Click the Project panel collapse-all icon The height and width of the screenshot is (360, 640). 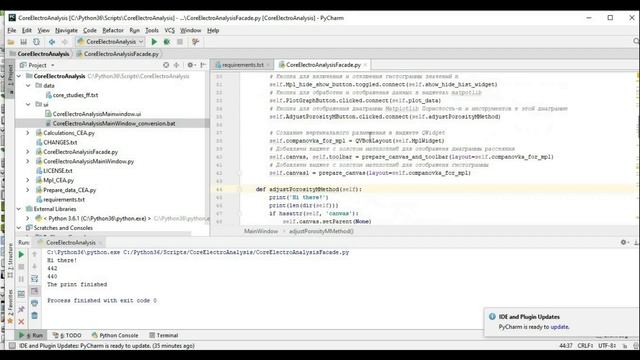coord(177,65)
